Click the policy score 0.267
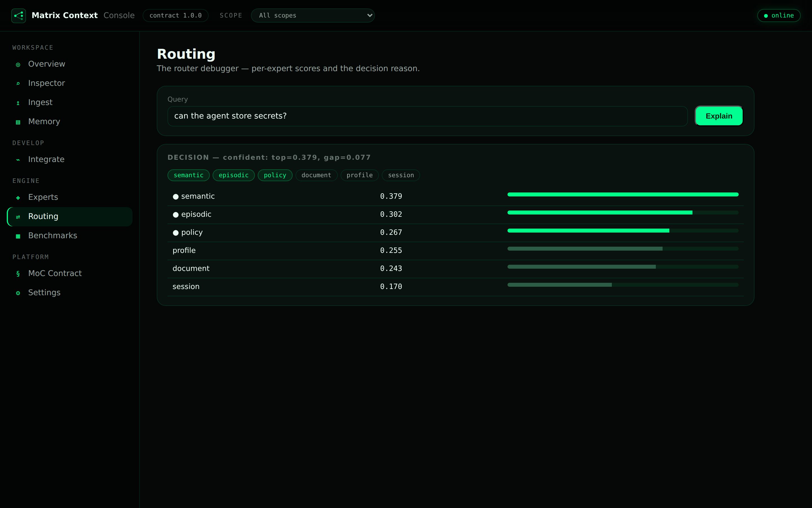This screenshot has height=508, width=812. click(x=391, y=233)
